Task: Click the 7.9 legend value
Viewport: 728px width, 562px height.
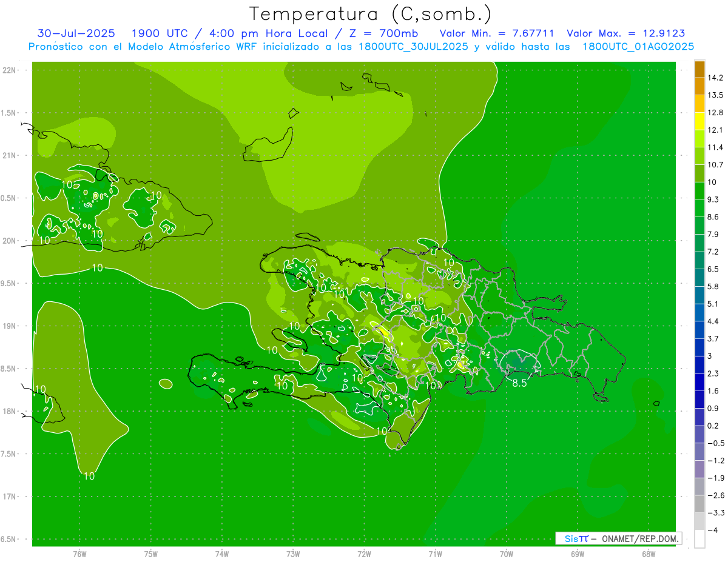Action: point(713,235)
